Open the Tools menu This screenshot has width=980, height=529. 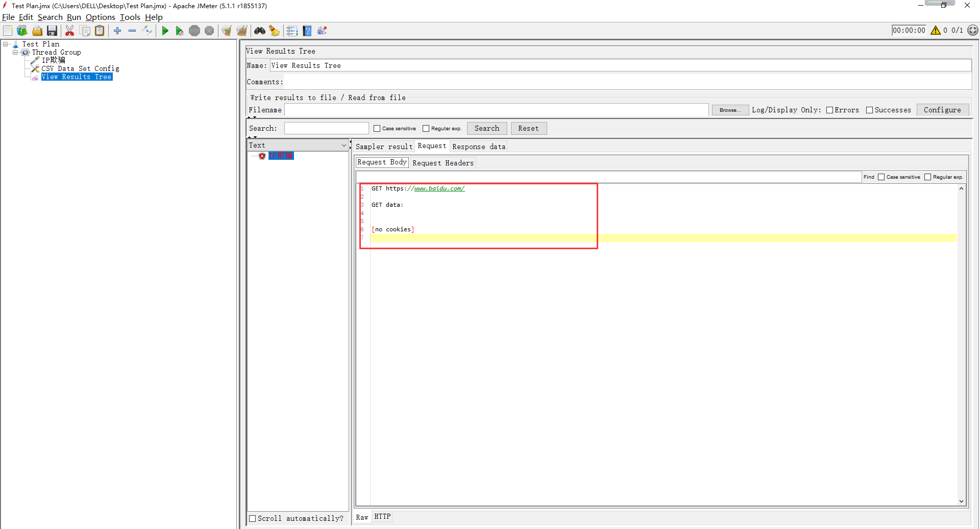click(x=130, y=17)
